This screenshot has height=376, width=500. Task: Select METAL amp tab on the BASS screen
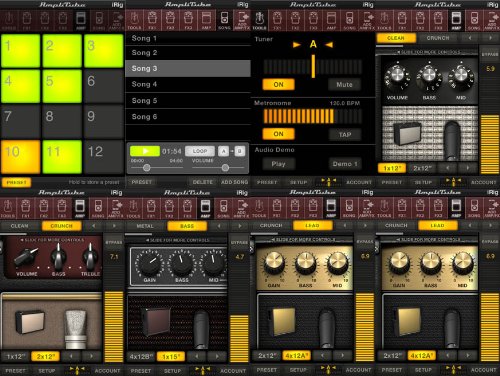pos(145,226)
